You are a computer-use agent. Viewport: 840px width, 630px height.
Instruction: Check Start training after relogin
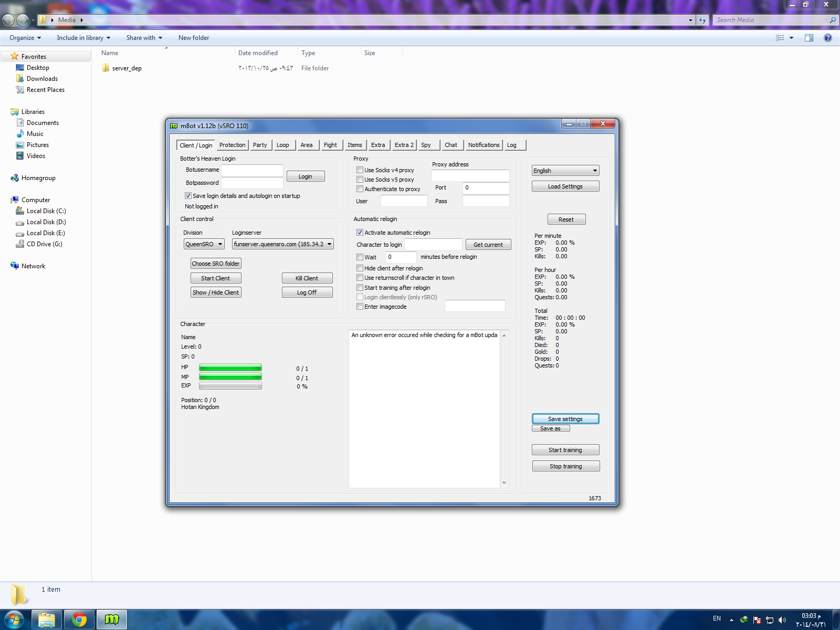pos(360,288)
